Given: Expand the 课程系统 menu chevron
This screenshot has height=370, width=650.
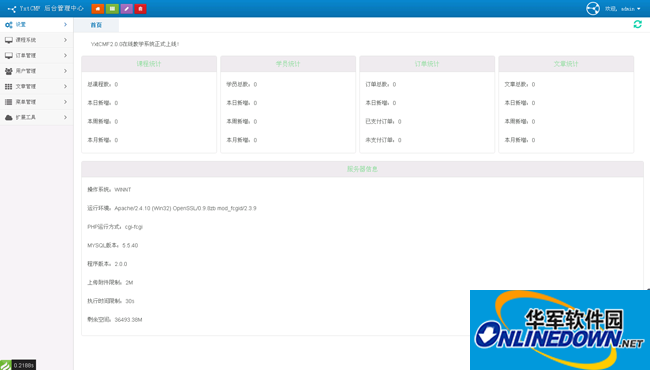Looking at the screenshot, I should click(65, 40).
